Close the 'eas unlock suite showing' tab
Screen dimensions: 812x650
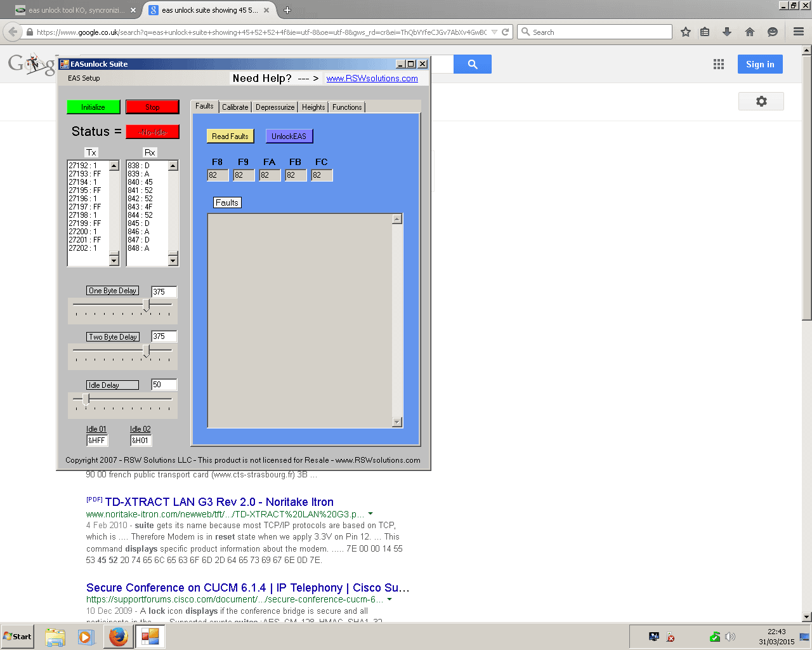(x=266, y=10)
